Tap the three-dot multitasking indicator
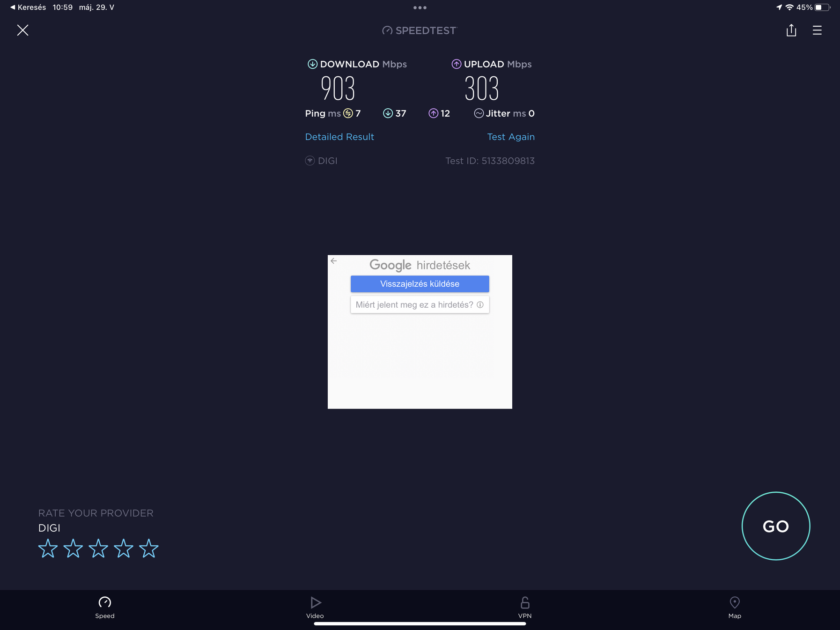The width and height of the screenshot is (840, 630). click(420, 7)
